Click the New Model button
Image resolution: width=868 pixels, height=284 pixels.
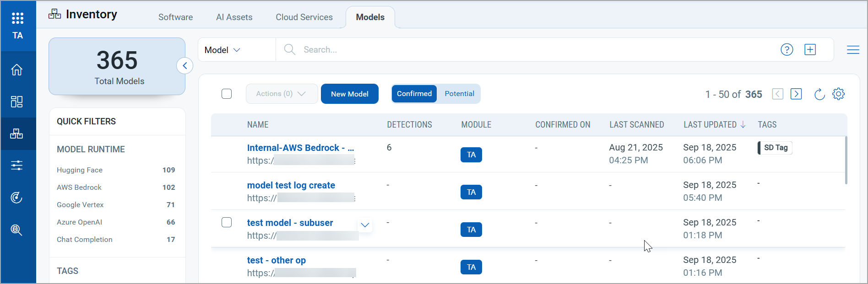pos(350,94)
